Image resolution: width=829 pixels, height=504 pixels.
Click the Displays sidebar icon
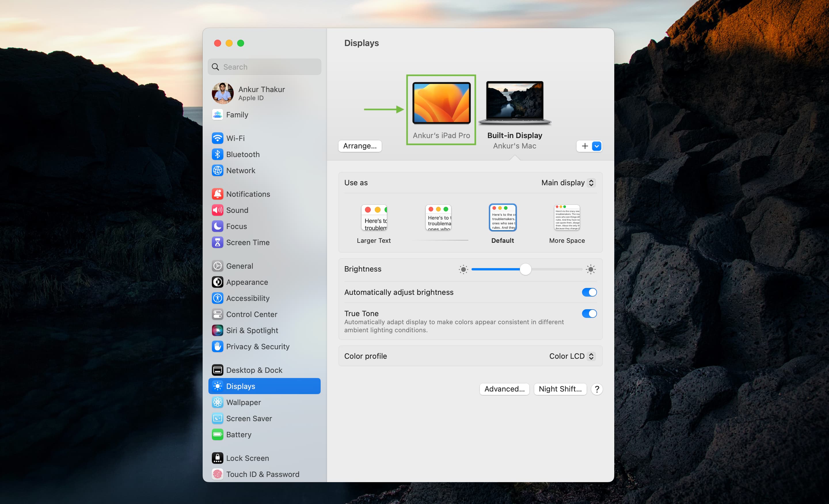click(217, 386)
